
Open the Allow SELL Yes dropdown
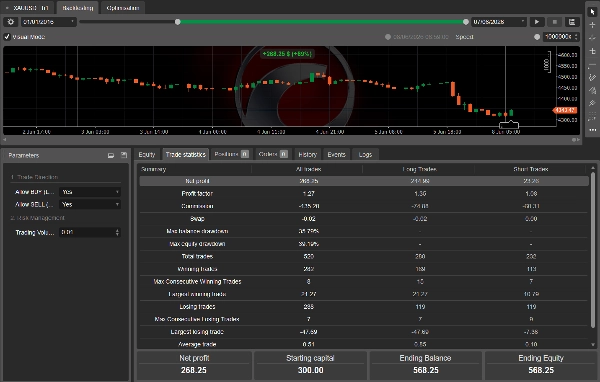pos(90,204)
